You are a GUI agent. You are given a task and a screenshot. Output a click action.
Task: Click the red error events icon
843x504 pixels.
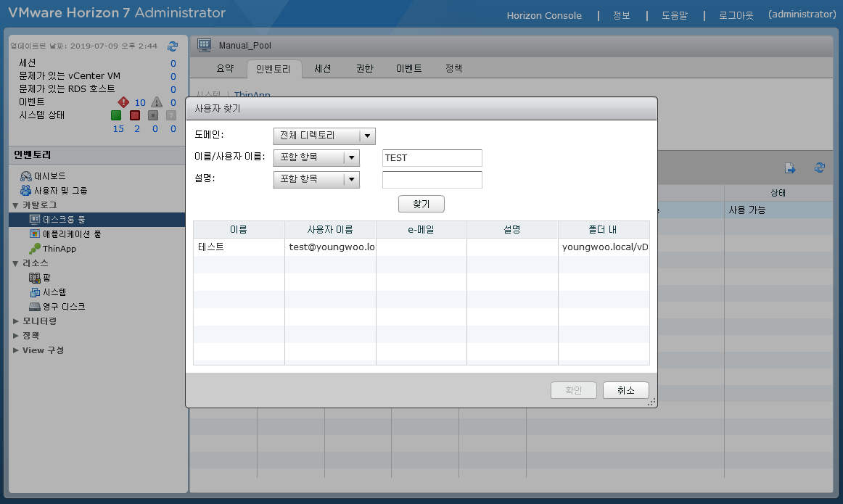[x=123, y=102]
